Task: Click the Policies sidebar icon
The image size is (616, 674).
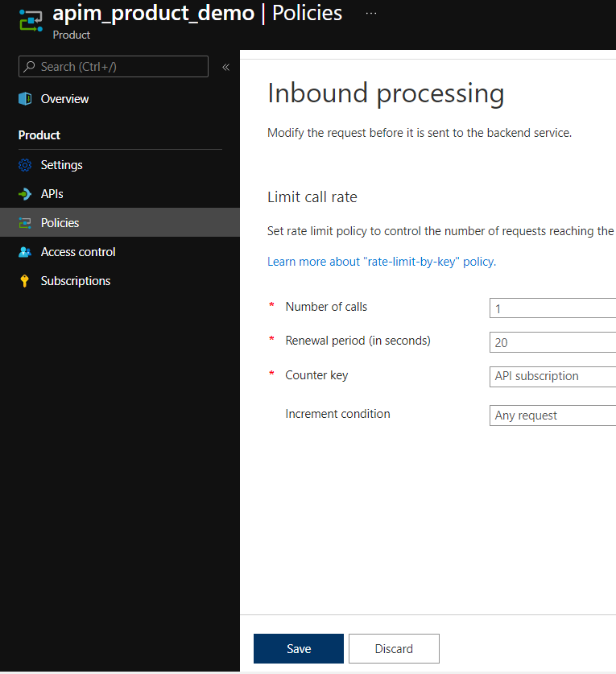Action: 25,223
